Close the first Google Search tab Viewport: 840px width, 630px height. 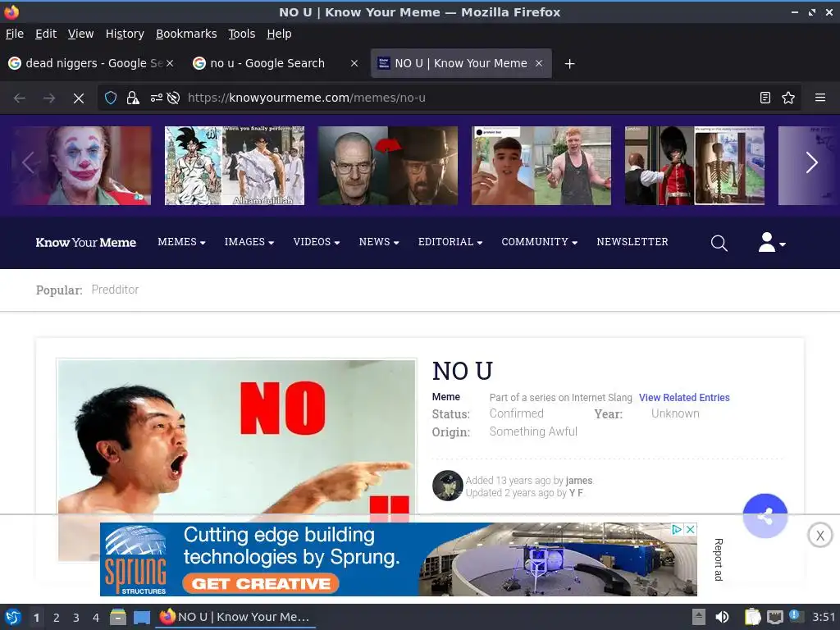[x=170, y=63]
